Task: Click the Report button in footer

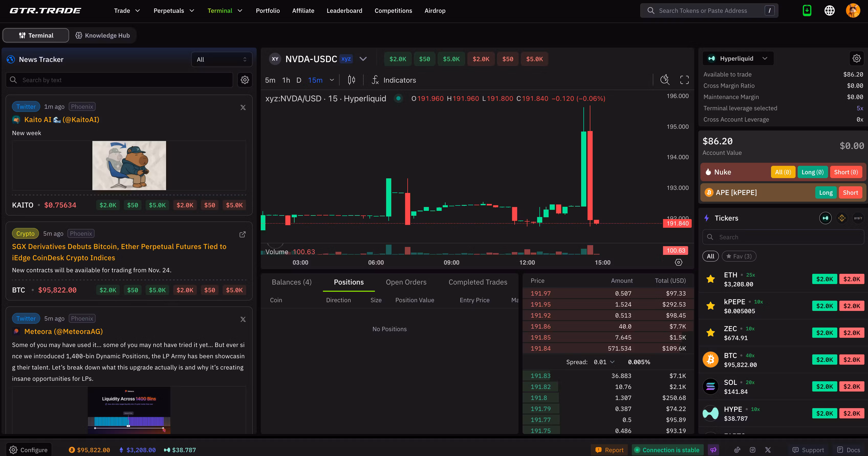Action: click(x=609, y=450)
